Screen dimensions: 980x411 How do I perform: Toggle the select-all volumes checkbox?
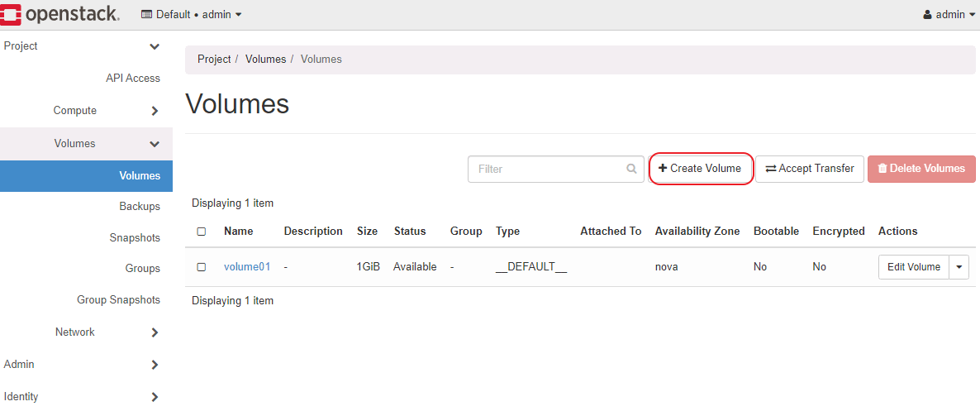pos(202,232)
